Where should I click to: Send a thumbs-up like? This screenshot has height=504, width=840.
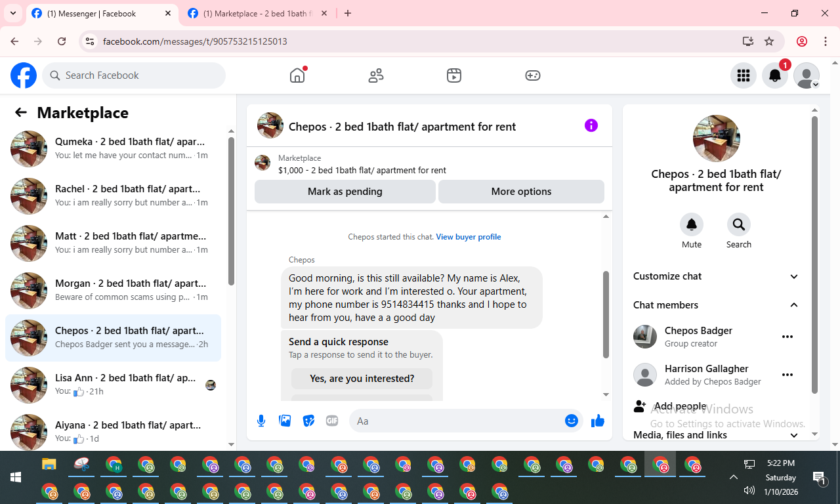point(598,421)
